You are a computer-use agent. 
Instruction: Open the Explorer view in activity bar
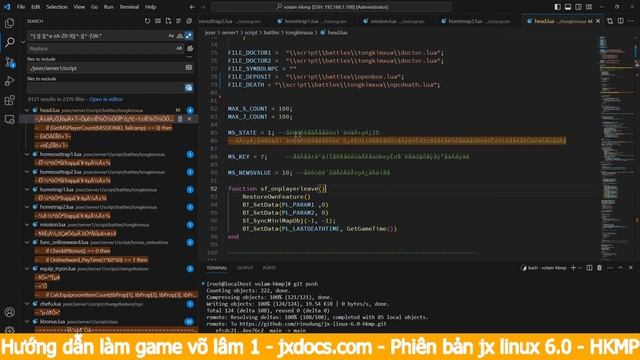point(9,23)
